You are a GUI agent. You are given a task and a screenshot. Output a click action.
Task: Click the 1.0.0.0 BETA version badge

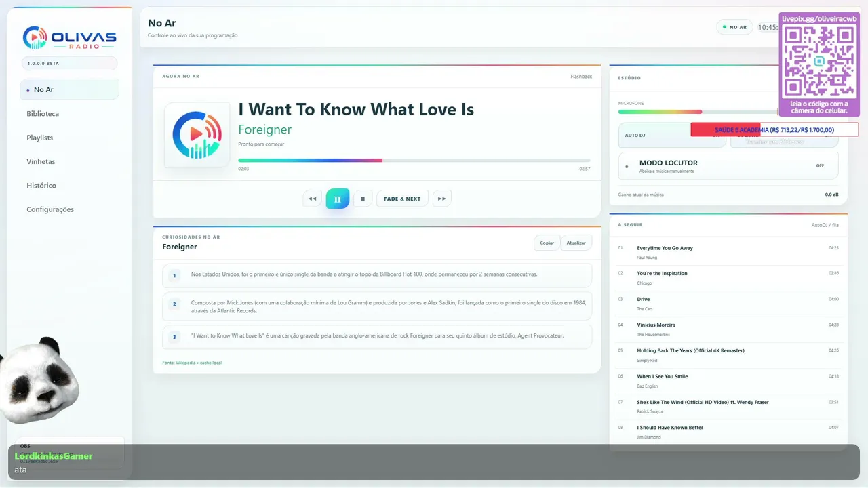(x=69, y=63)
